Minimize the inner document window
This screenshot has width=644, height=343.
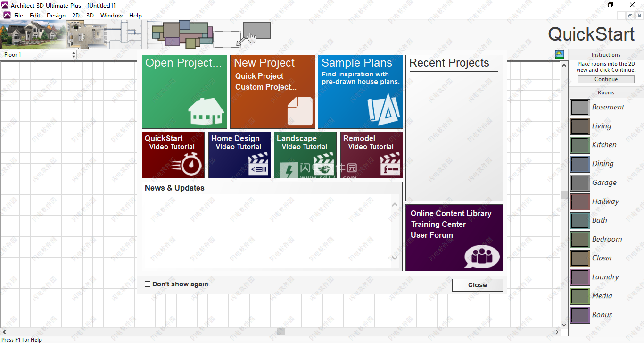pos(621,16)
